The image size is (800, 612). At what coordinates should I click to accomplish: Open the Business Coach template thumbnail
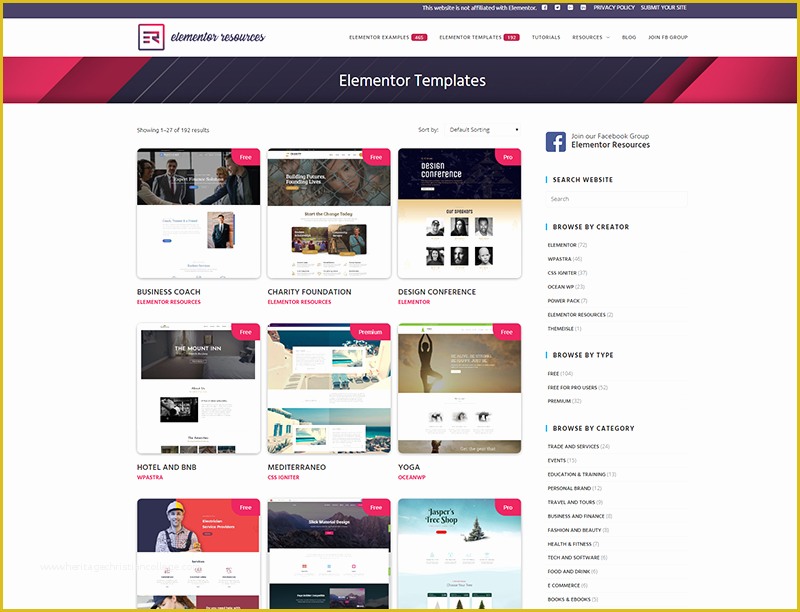[198, 213]
